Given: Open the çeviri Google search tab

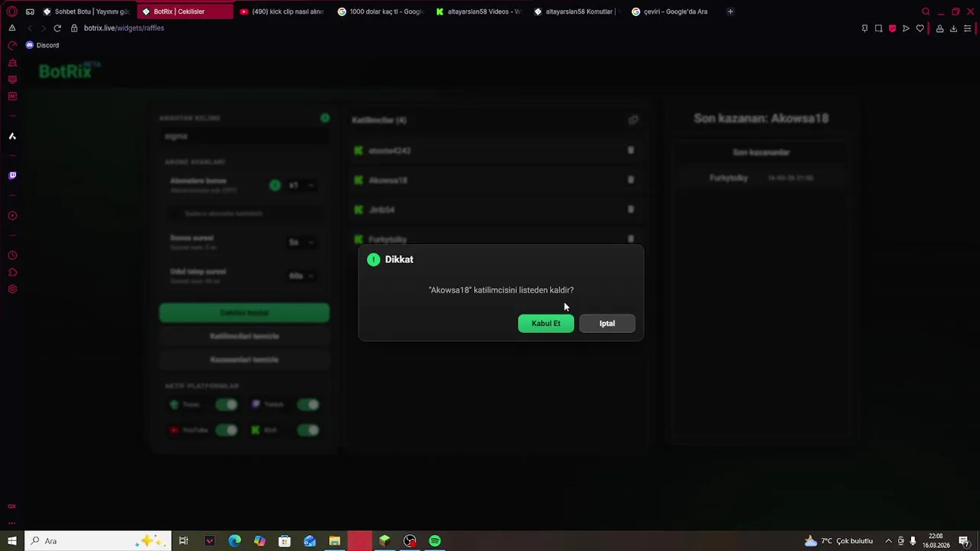Looking at the screenshot, I should point(675,11).
